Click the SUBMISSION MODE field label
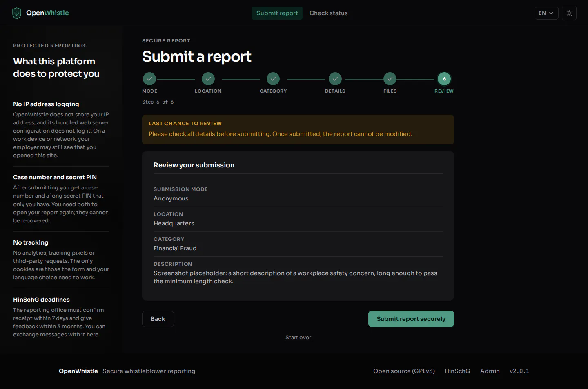This screenshot has height=389, width=588. [x=180, y=189]
